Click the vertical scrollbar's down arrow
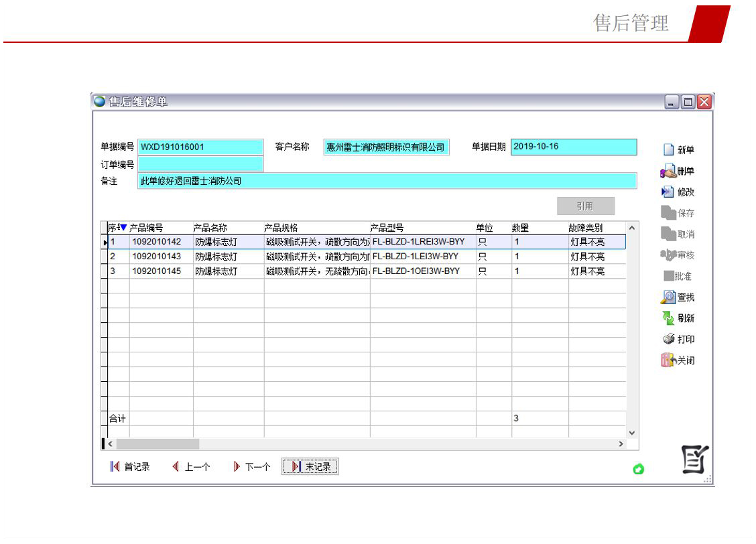Viewport: 756px width, 544px height. click(x=631, y=433)
